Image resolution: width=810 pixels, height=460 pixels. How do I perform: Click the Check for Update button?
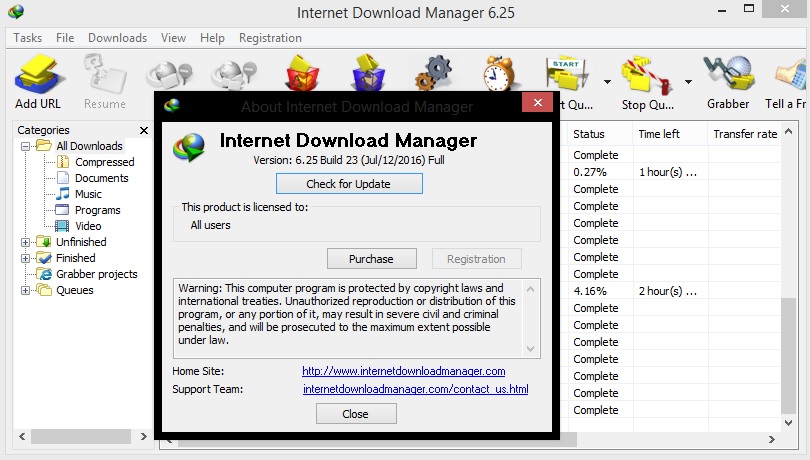(x=349, y=183)
